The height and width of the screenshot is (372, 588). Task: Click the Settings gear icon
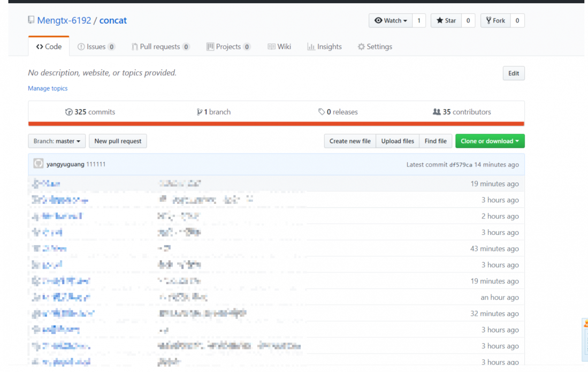(361, 47)
